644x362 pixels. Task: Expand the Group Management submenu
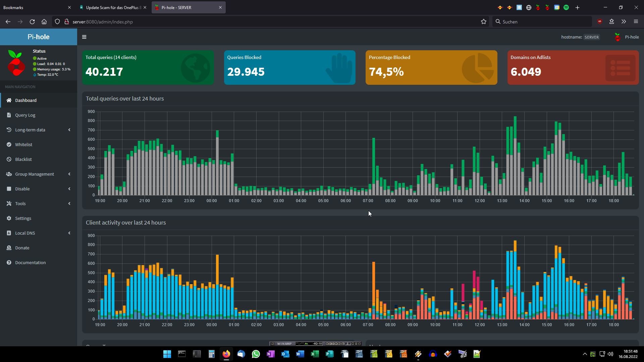pos(39,174)
